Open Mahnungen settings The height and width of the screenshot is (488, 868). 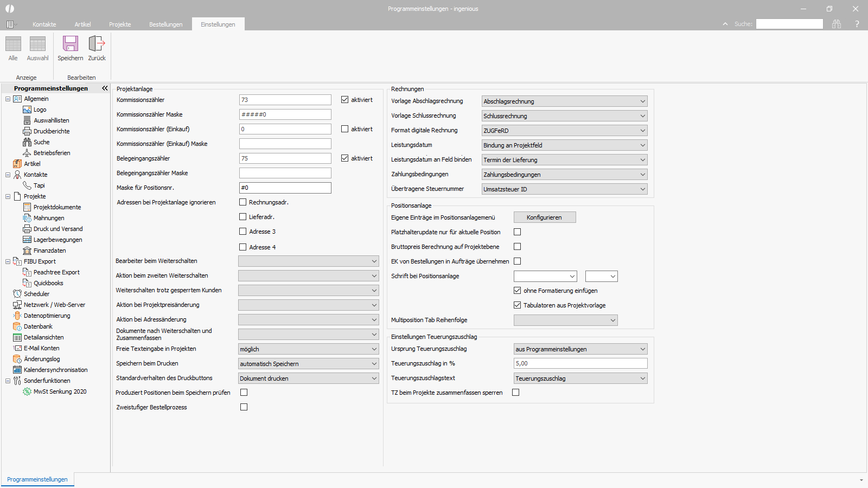pyautogui.click(x=49, y=218)
